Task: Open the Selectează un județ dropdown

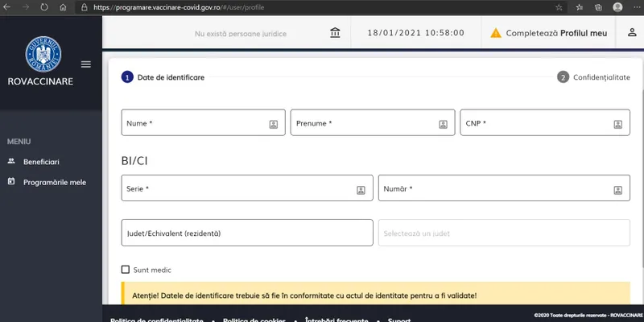Action: [504, 233]
